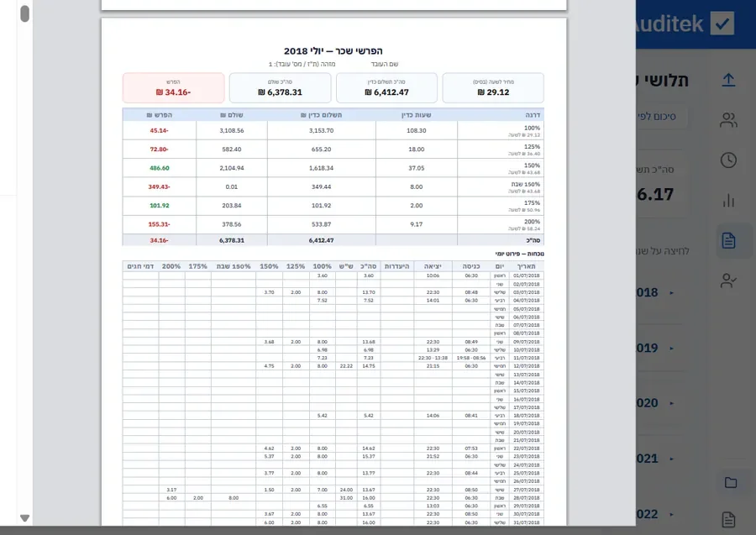Screen dimensions: 756x535
Task: Click the document scrollbar thumb
Action: pyautogui.click(x=24, y=13)
